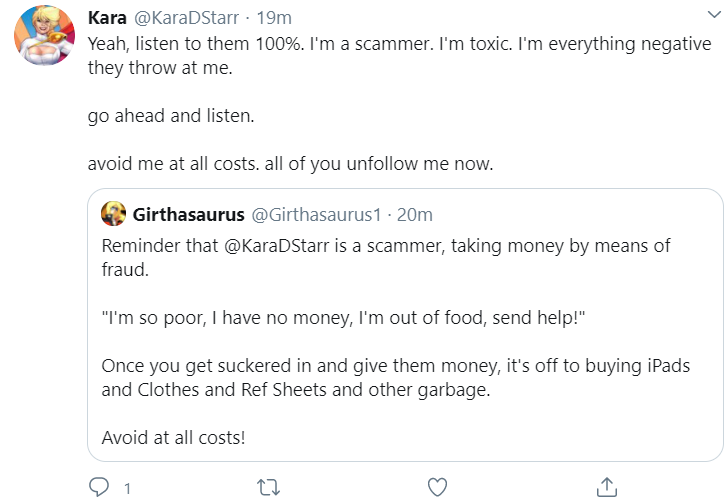Click Girthasaurus display name
Image resolution: width=728 pixels, height=501 pixels.
tap(188, 215)
